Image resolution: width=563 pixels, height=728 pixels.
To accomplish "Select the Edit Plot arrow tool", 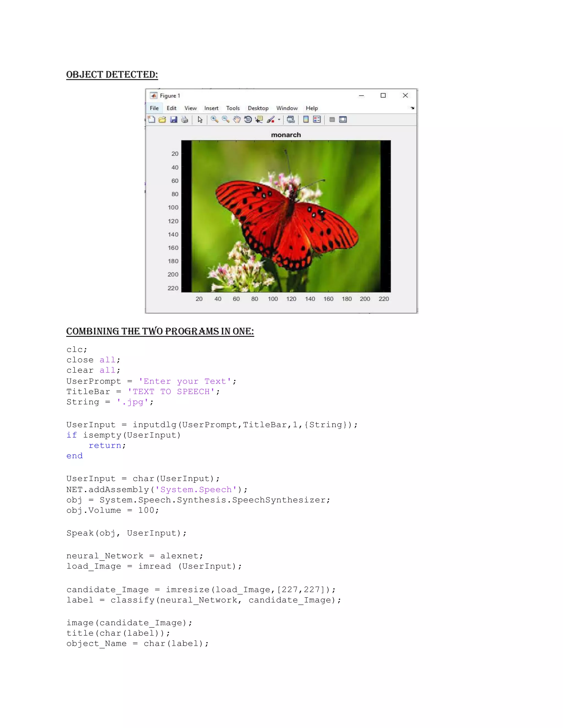I will 200,120.
